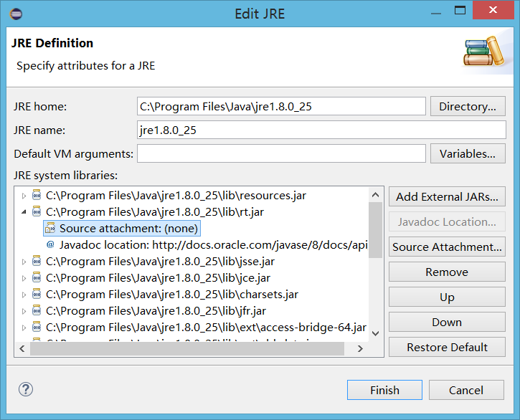Click the Source attachment icon under rt.jar

click(50, 228)
